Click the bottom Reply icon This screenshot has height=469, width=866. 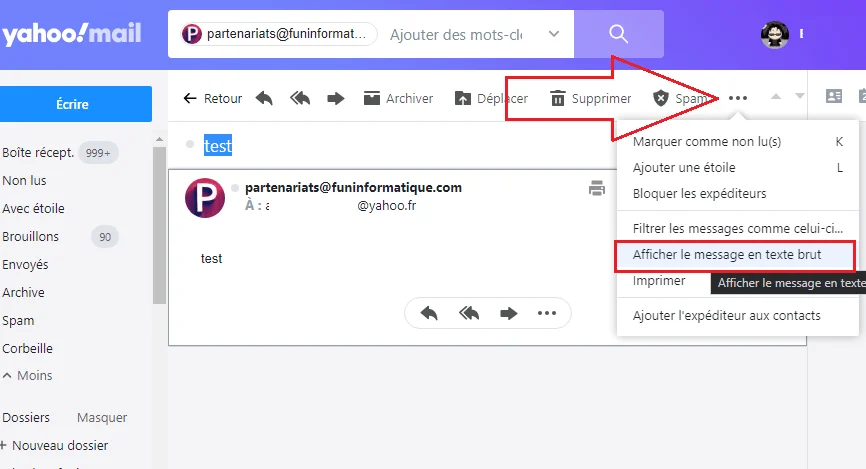429,313
